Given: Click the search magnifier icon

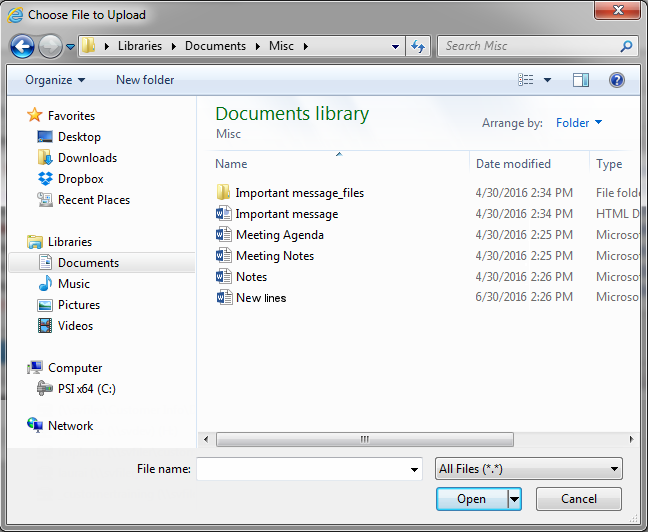Looking at the screenshot, I should (x=626, y=46).
